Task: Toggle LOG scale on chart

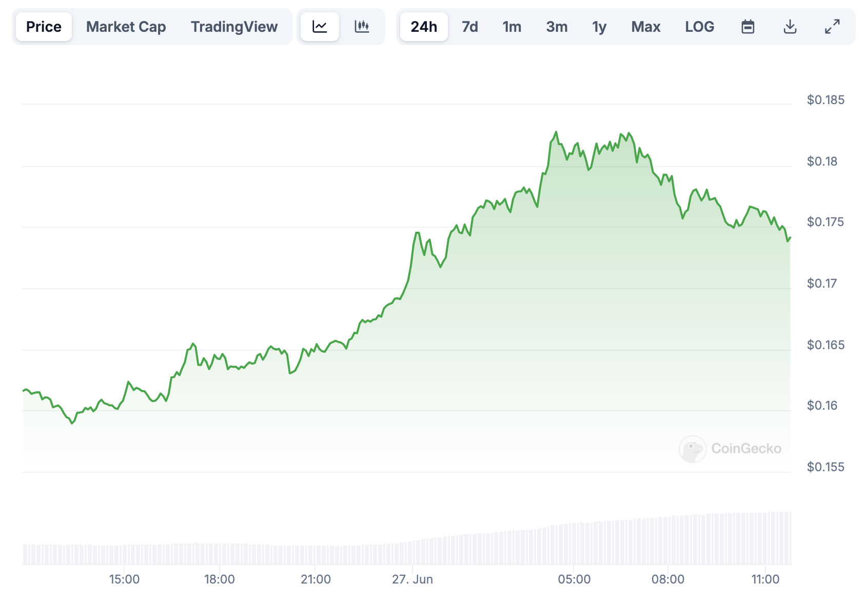Action: point(699,27)
